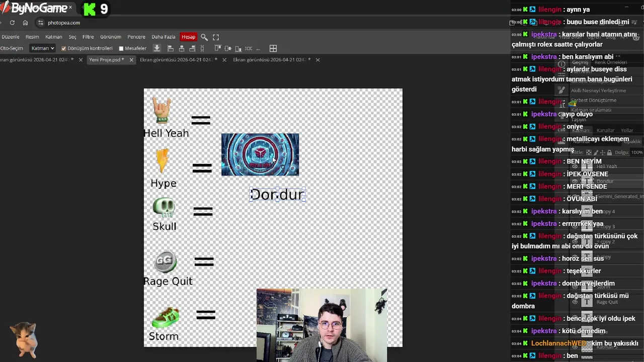Switch to the Yollar panel tab
Image resolution: width=644 pixels, height=362 pixels.
click(627, 130)
